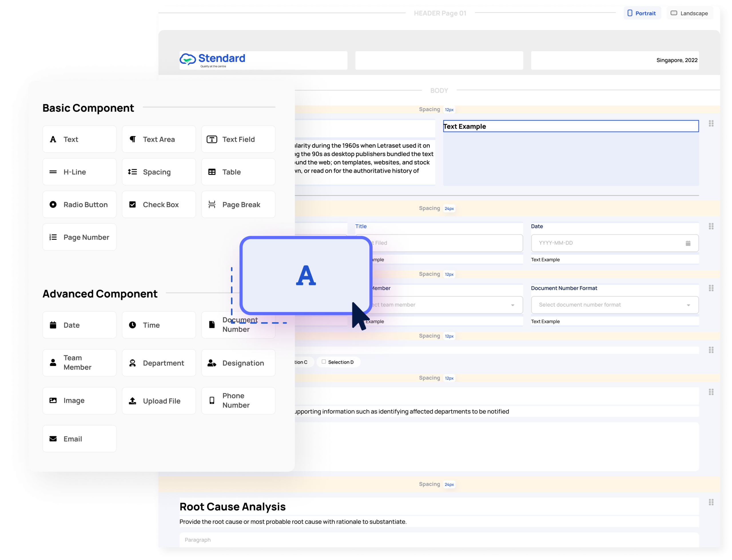
Task: Tick the Selection D checkbox
Action: pyautogui.click(x=324, y=362)
